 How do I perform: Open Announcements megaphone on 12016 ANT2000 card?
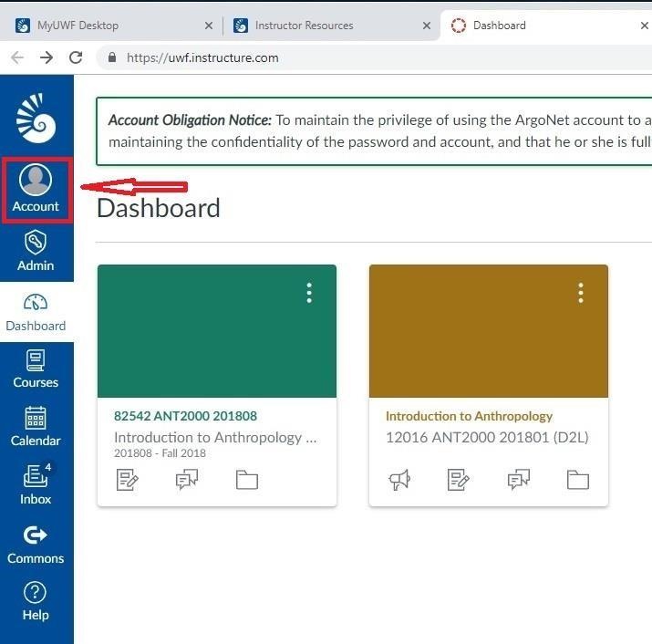(399, 480)
